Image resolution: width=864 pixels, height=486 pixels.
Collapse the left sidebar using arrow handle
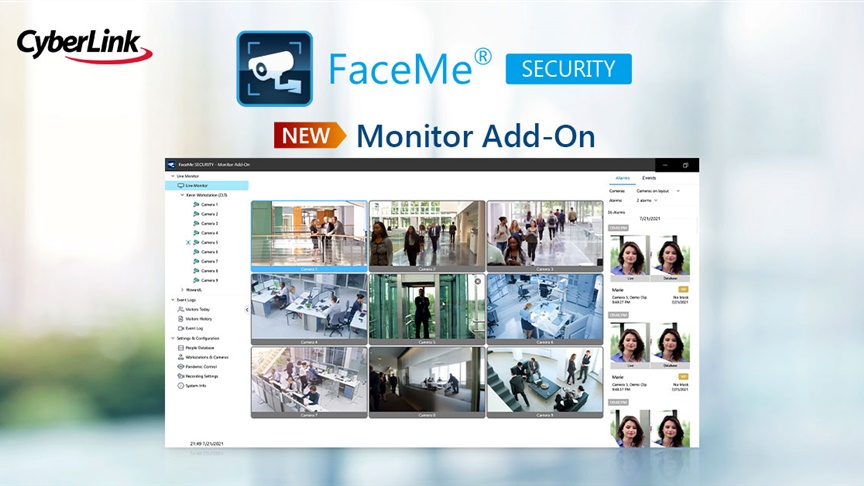pyautogui.click(x=246, y=310)
